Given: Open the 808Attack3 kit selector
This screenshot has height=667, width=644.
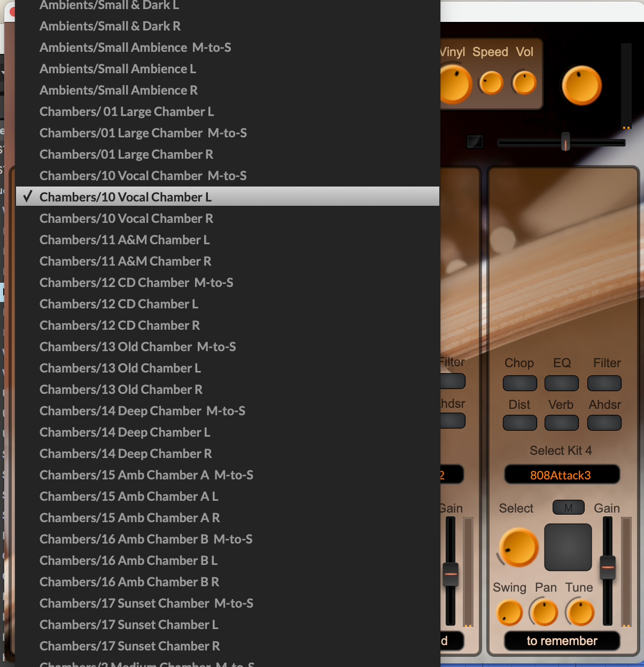Looking at the screenshot, I should coord(561,475).
